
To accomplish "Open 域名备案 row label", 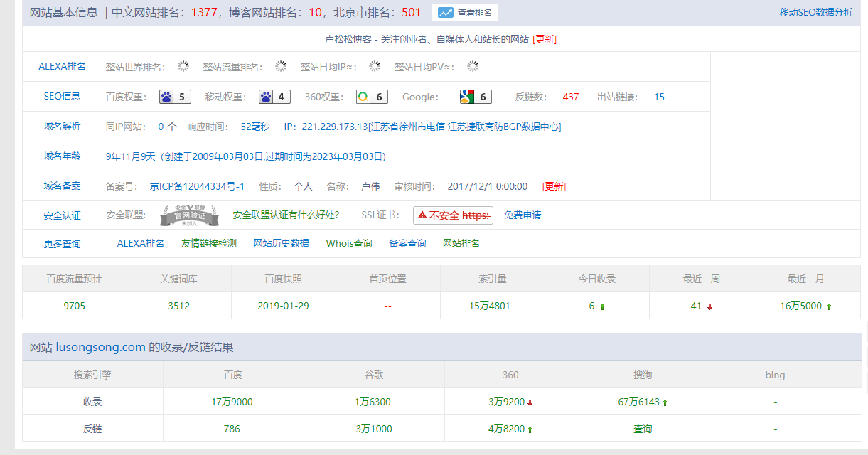I will pyautogui.click(x=62, y=186).
